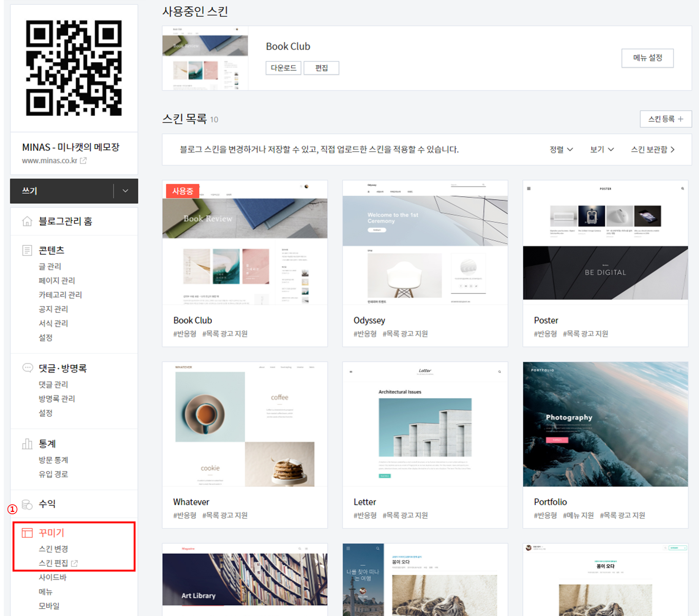Click the blog management home icon
The width and height of the screenshot is (699, 616).
(27, 221)
